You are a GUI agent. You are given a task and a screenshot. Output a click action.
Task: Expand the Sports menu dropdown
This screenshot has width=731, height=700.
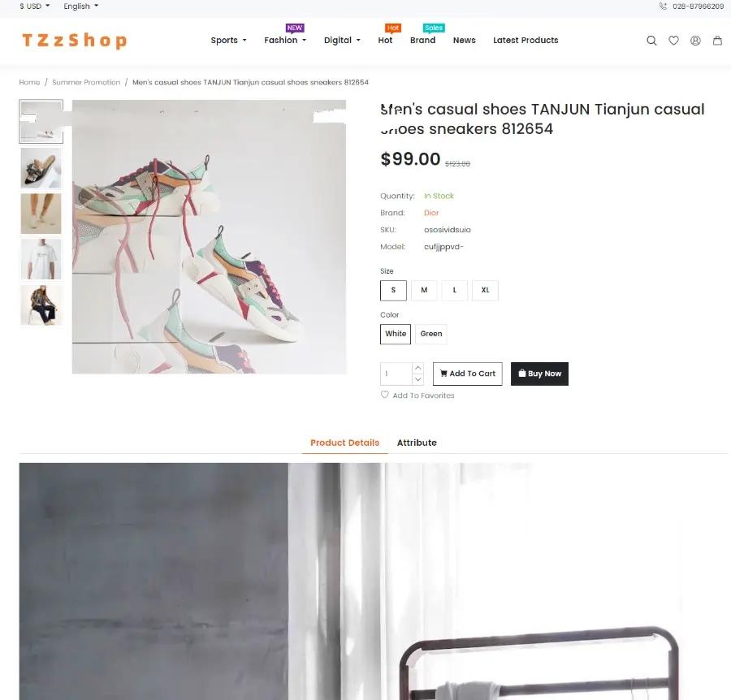(x=228, y=40)
